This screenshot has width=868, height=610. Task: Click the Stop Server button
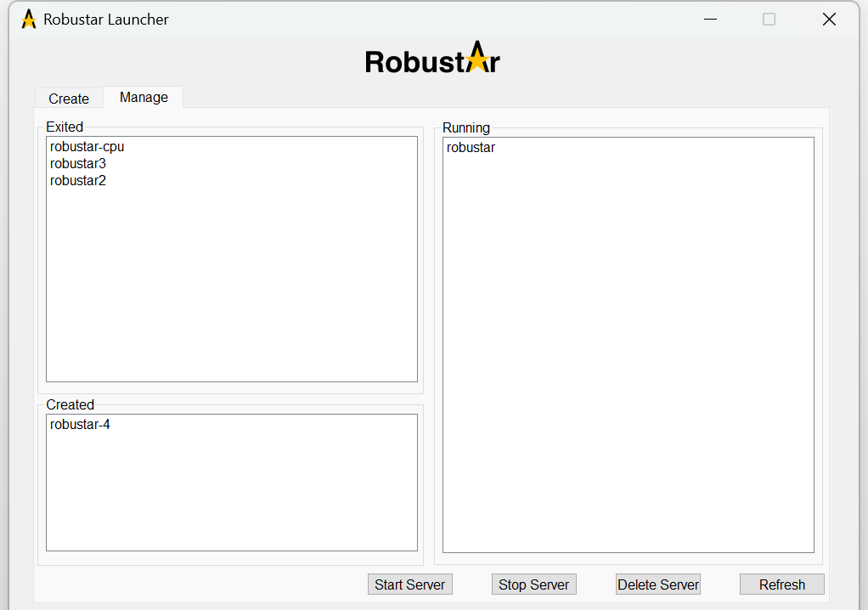tap(533, 585)
